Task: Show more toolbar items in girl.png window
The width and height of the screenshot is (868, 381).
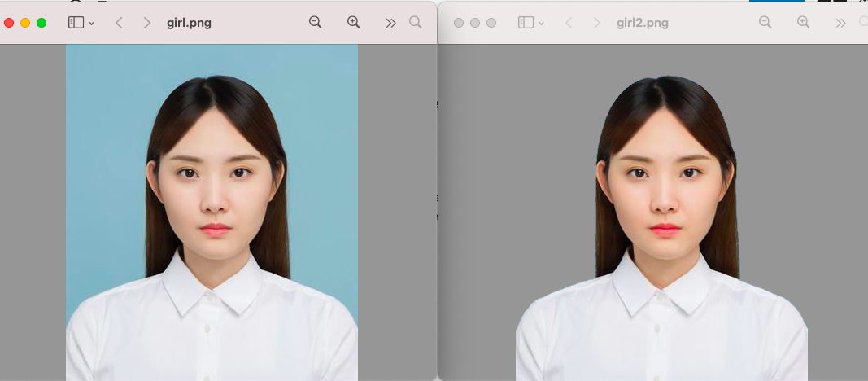Action: (x=390, y=23)
